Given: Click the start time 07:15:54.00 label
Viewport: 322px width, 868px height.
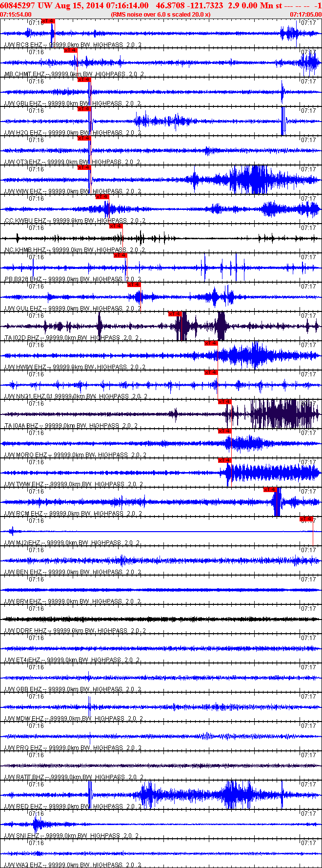Looking at the screenshot, I should (16, 15).
